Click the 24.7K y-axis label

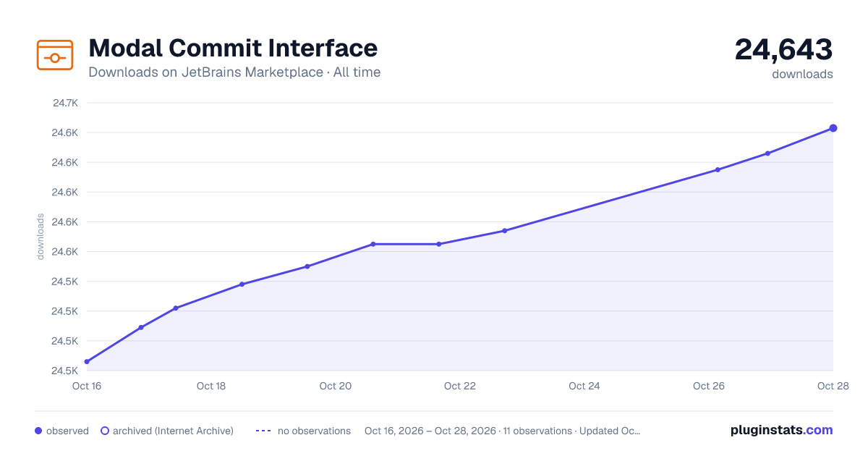(x=65, y=103)
